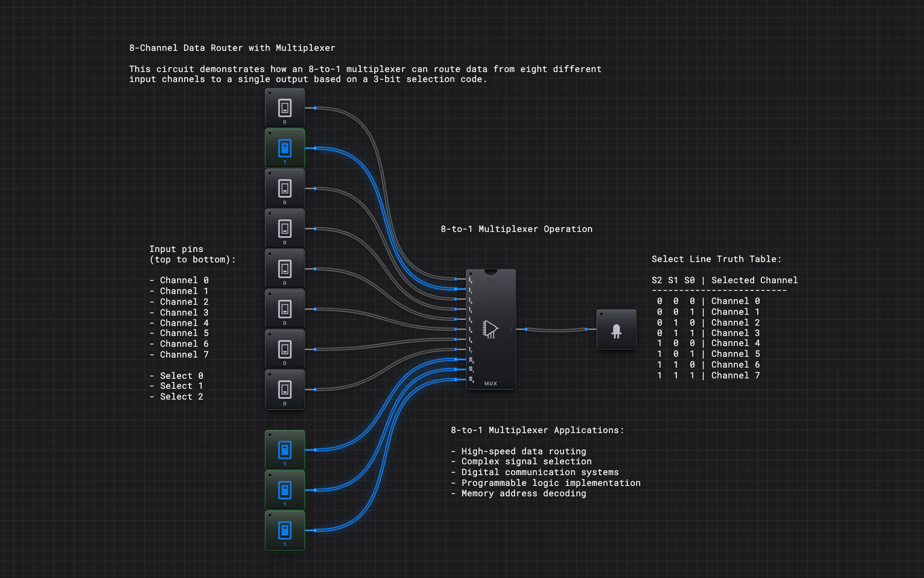Click the 'S2 S1 S0 | Selected Channel' header

point(725,280)
